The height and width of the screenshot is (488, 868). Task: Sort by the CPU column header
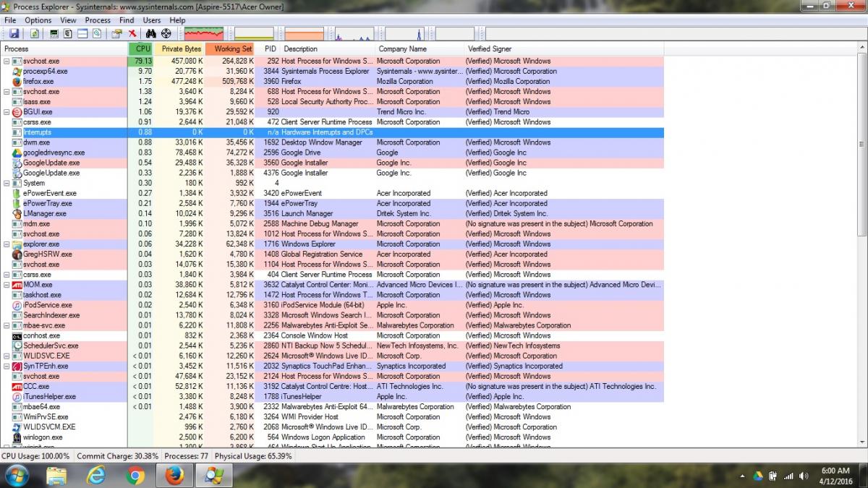pyautogui.click(x=140, y=48)
